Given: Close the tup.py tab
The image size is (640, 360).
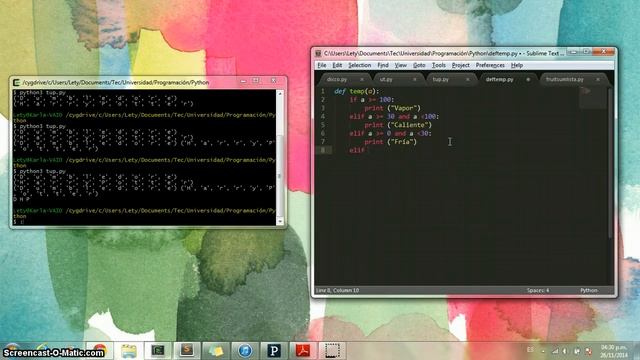Looking at the screenshot, I should click(x=468, y=80).
